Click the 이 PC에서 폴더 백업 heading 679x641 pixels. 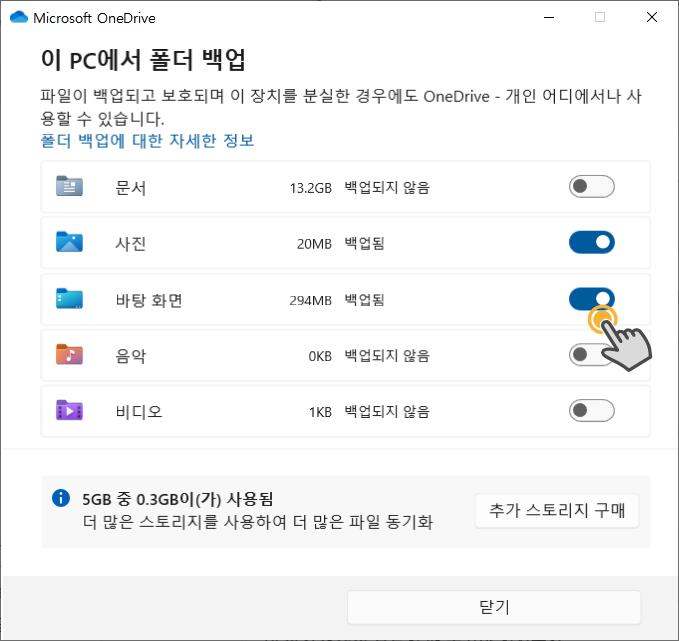143,59
